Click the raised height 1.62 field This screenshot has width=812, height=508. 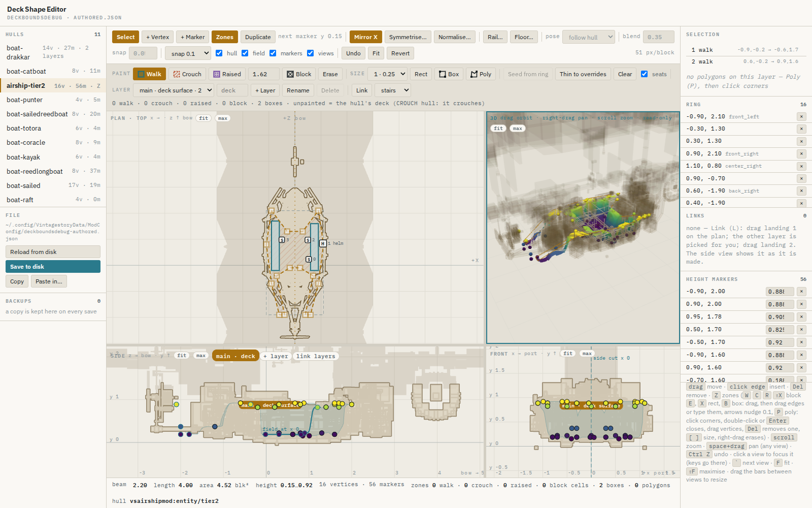pyautogui.click(x=264, y=74)
